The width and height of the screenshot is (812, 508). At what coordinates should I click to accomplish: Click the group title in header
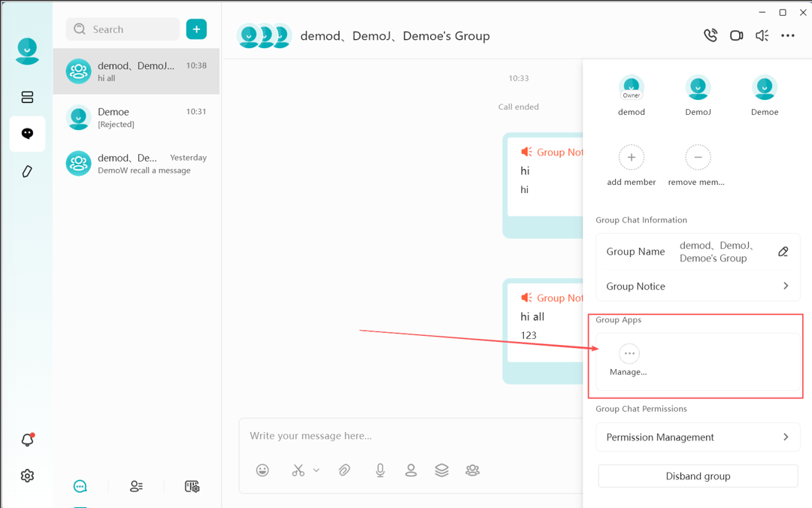point(395,36)
